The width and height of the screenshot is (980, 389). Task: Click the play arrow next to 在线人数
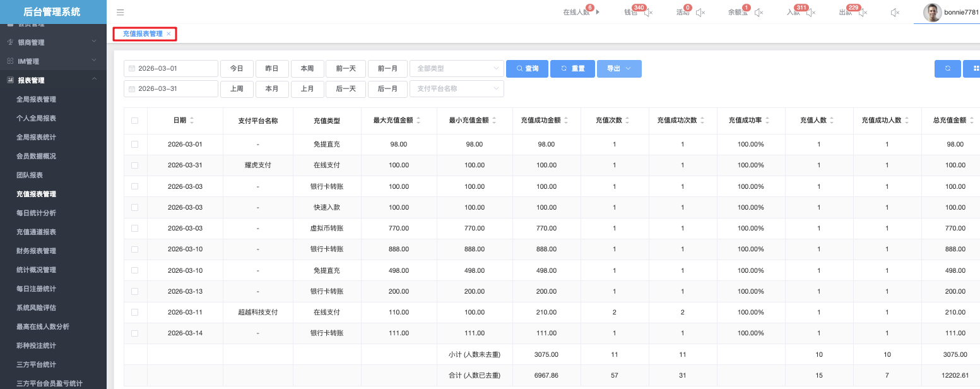598,12
